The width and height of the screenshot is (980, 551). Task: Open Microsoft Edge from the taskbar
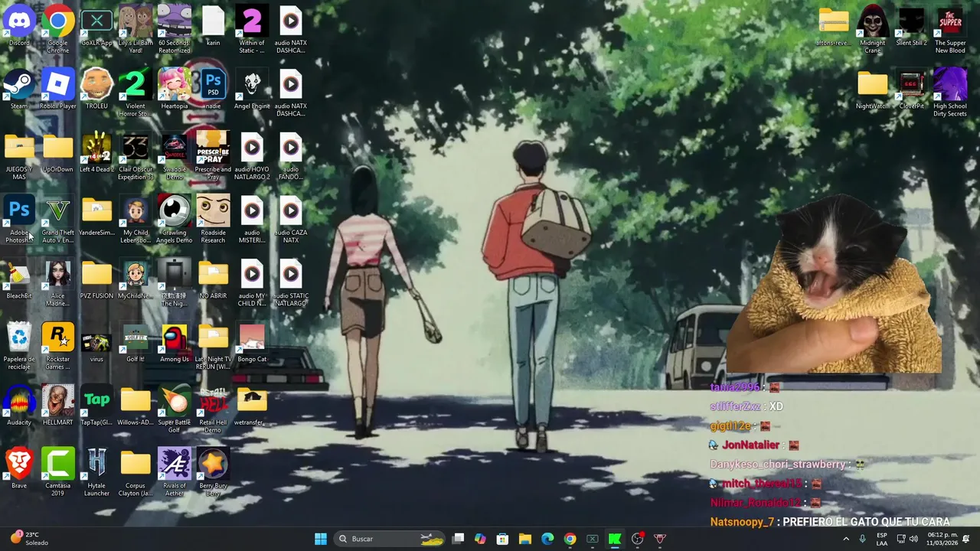547,539
